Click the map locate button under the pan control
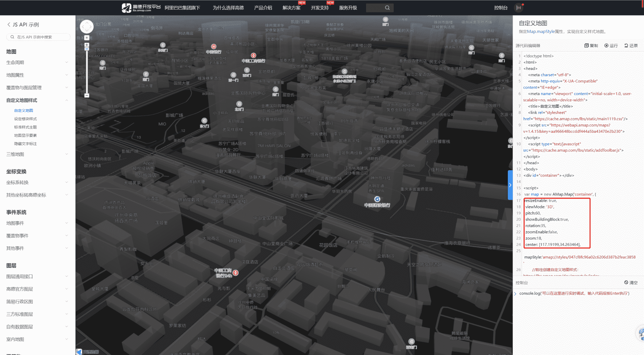The image size is (644, 355). [87, 38]
